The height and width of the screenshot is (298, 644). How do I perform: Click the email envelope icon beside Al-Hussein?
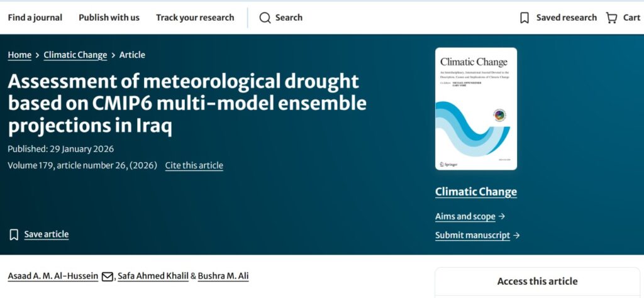click(108, 277)
